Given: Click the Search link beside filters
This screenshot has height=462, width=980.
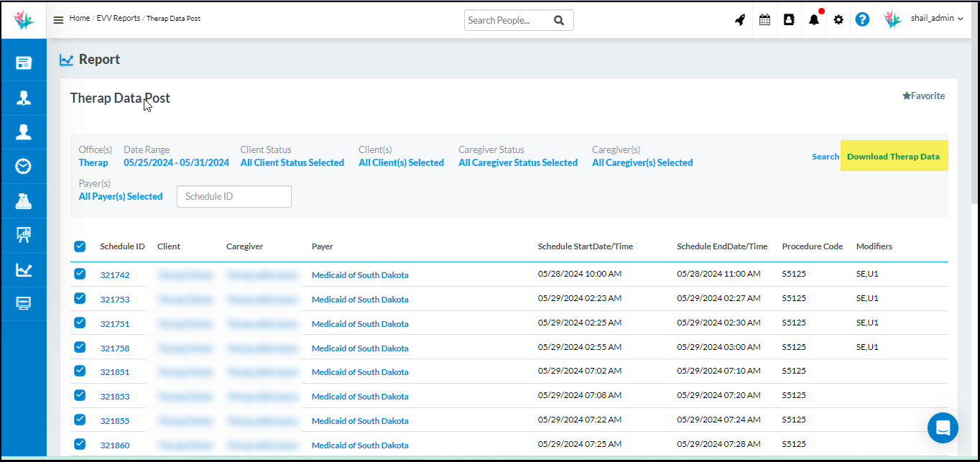Looking at the screenshot, I should (x=825, y=157).
